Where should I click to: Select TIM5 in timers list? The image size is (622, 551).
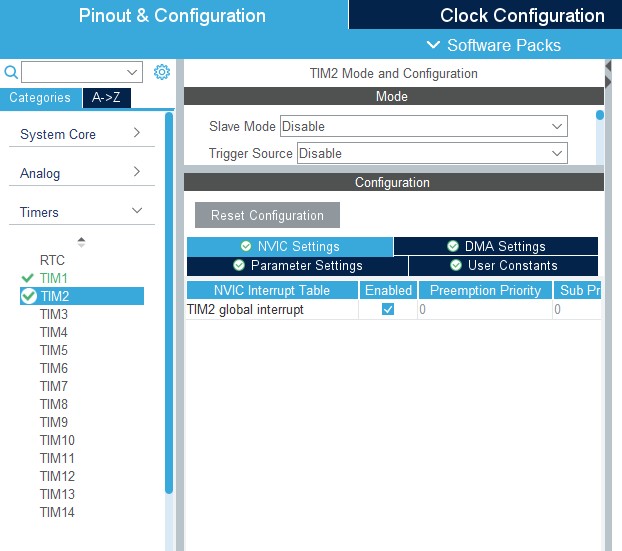click(54, 350)
